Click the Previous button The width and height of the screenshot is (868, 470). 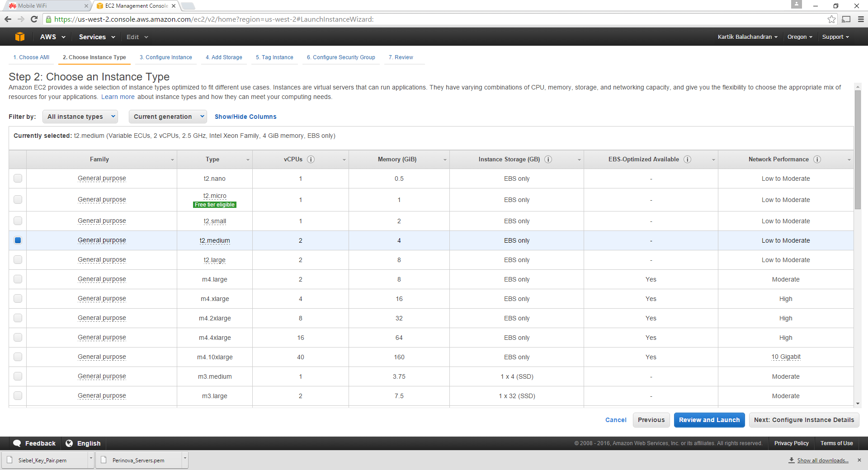651,420
